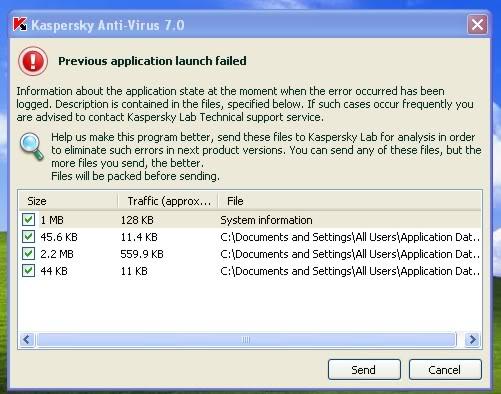
Task: Click the Kaspersky K logo in title bar
Action: click(x=20, y=24)
